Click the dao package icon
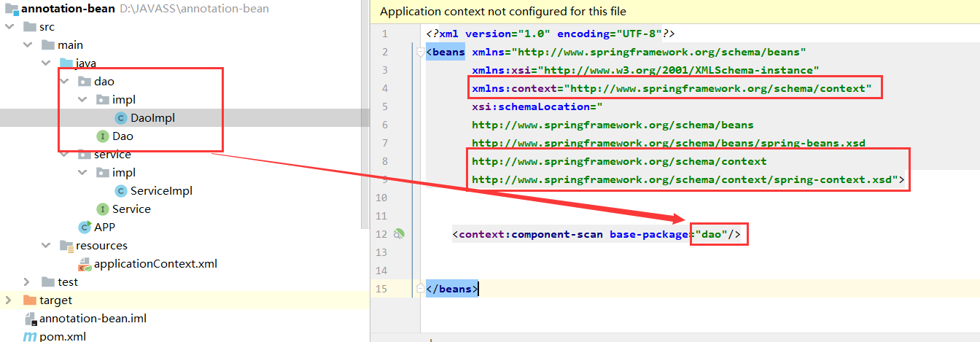 tap(84, 82)
